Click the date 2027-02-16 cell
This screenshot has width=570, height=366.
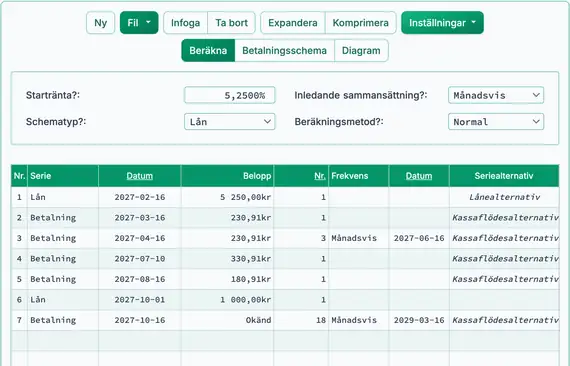coord(140,197)
